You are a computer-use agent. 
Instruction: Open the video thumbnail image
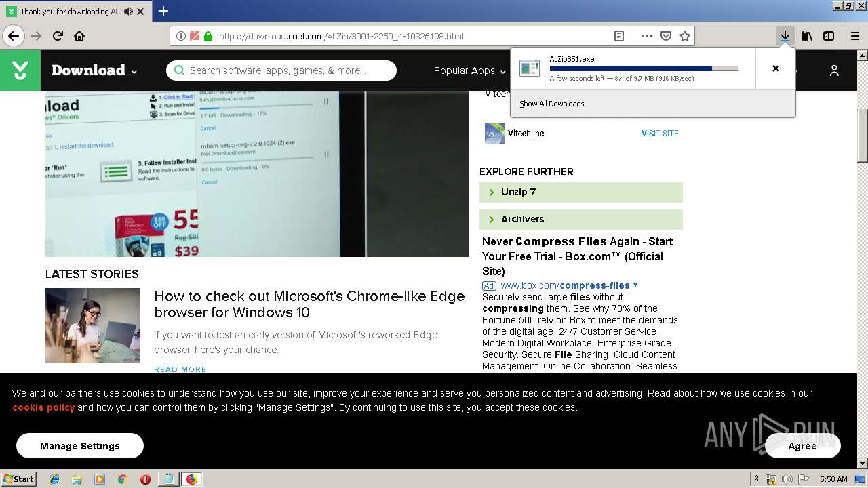coord(257,174)
